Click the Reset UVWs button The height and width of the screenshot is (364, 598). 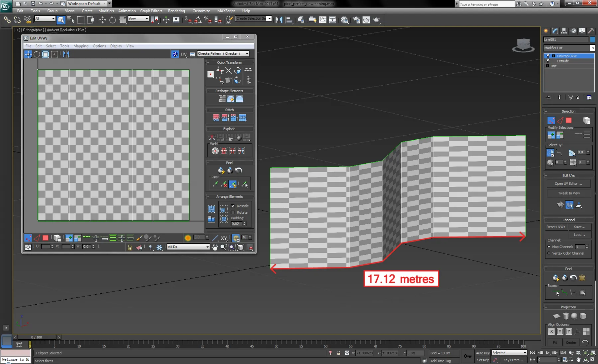pyautogui.click(x=556, y=227)
